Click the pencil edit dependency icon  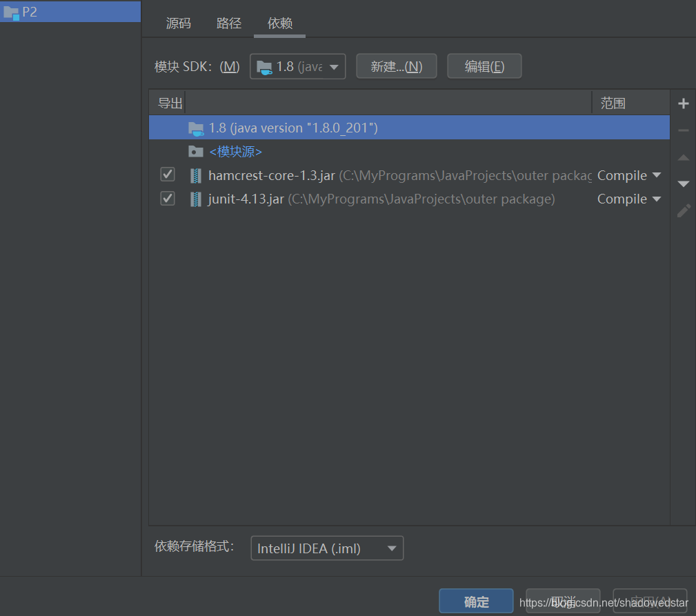[684, 211]
